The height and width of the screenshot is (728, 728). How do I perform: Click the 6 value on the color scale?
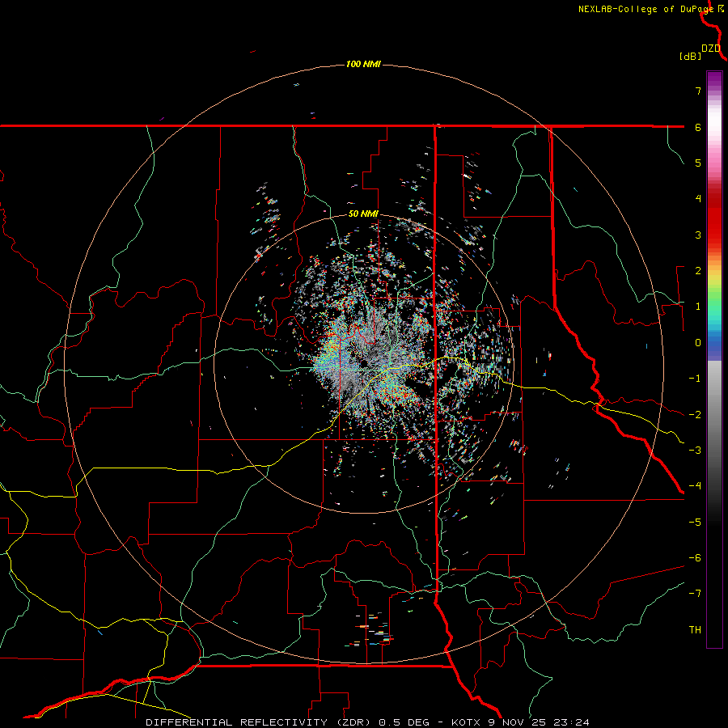point(698,127)
